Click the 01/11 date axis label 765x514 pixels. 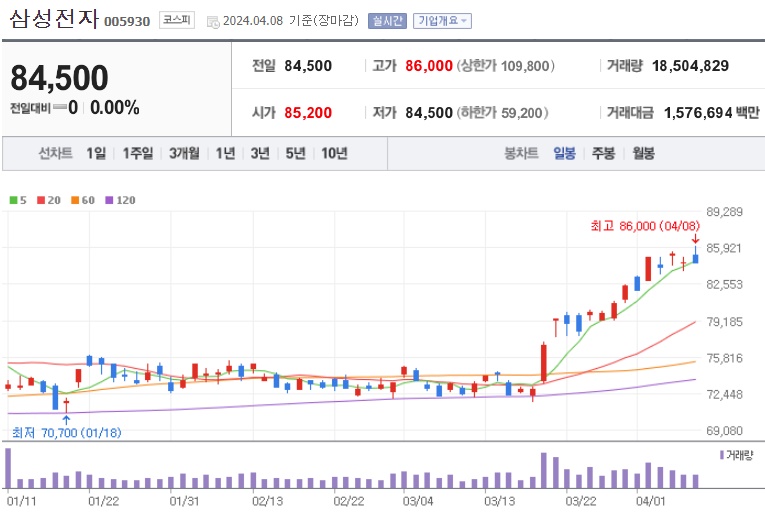(x=21, y=501)
